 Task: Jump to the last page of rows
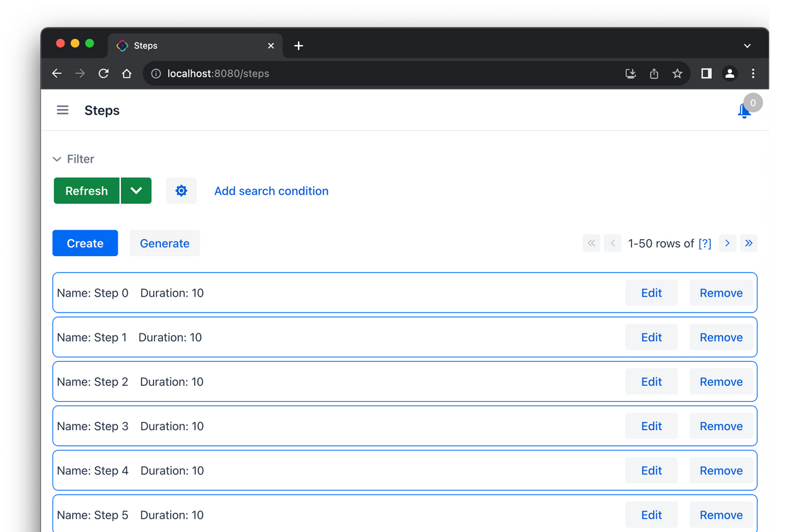coord(749,243)
